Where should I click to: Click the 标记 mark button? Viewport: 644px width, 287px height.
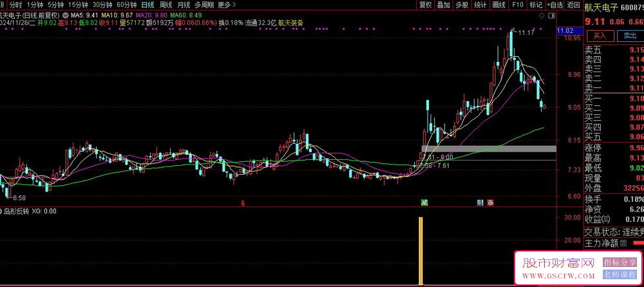tap(536, 5)
